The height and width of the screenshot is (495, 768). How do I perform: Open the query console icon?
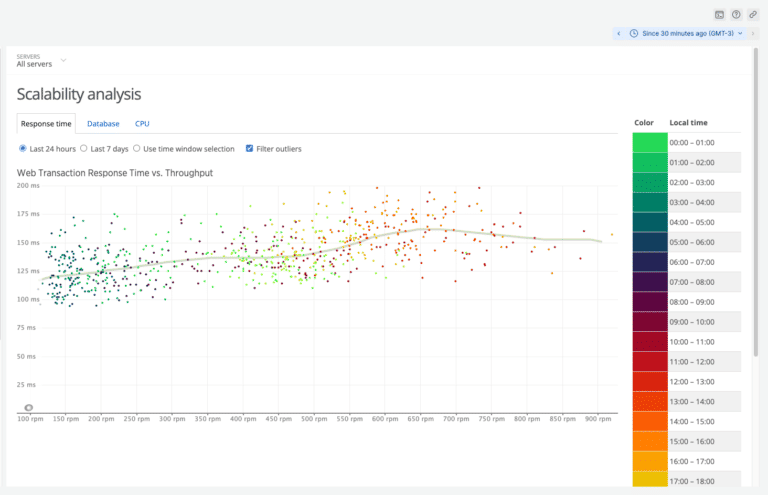pos(719,15)
